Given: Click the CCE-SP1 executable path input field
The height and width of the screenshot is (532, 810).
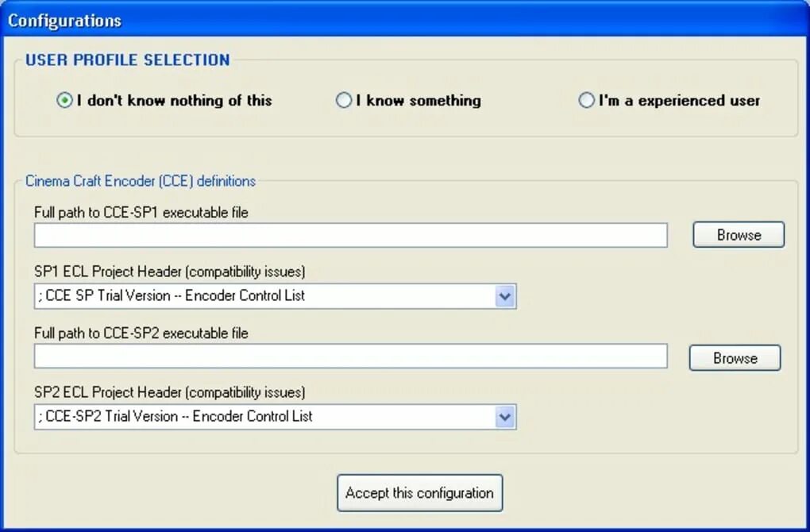Looking at the screenshot, I should (351, 236).
